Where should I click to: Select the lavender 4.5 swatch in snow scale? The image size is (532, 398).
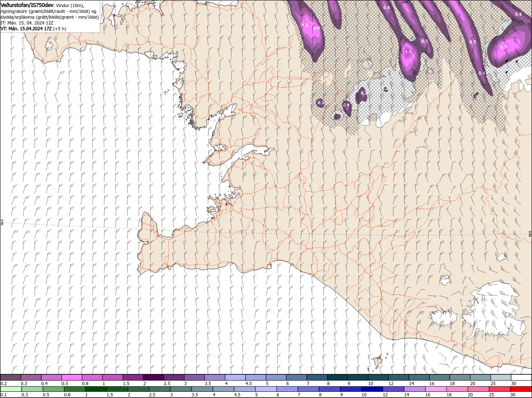pos(256,377)
